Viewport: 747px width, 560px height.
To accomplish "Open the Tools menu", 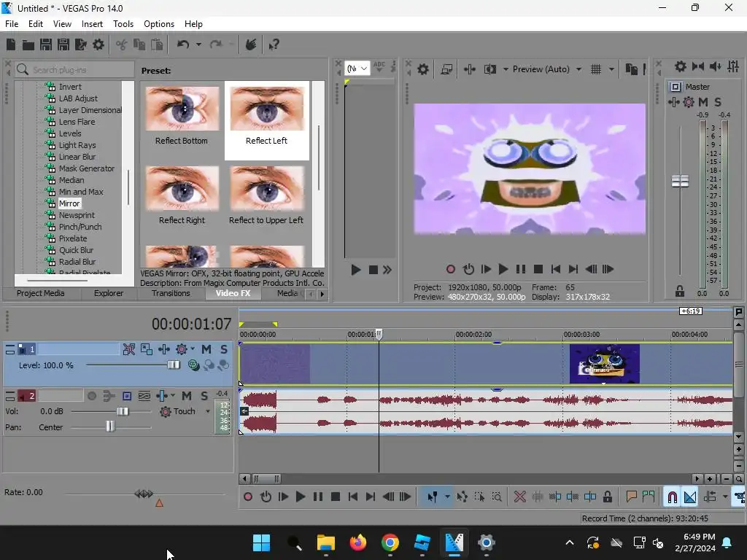I will pos(123,24).
